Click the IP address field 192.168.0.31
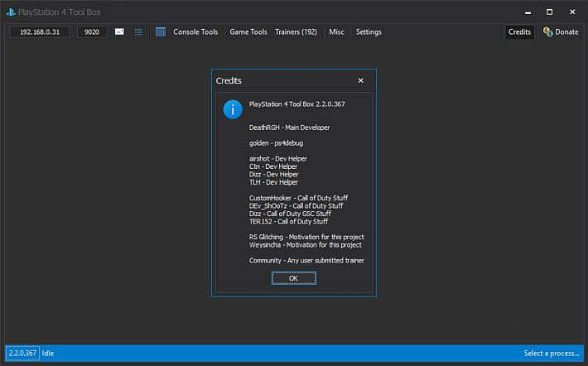Viewport: 588px width, 366px height. pyautogui.click(x=40, y=31)
